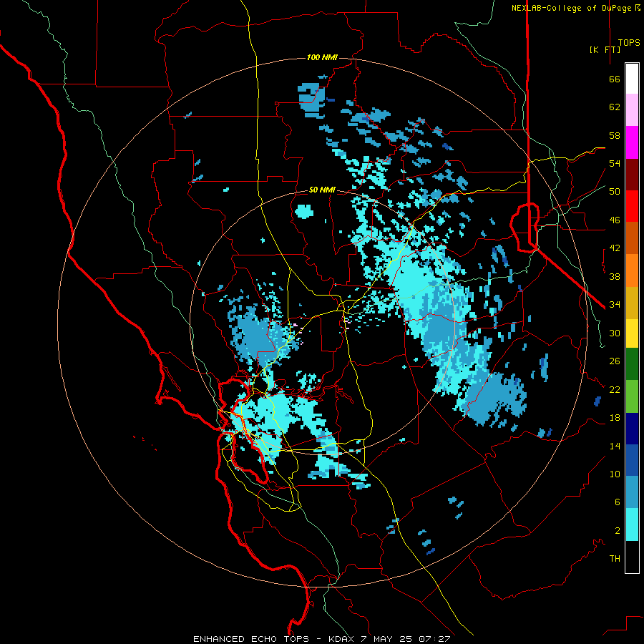Image resolution: width=644 pixels, height=644 pixels.
Task: Click the 100 NMI range ring label
Action: [322, 57]
